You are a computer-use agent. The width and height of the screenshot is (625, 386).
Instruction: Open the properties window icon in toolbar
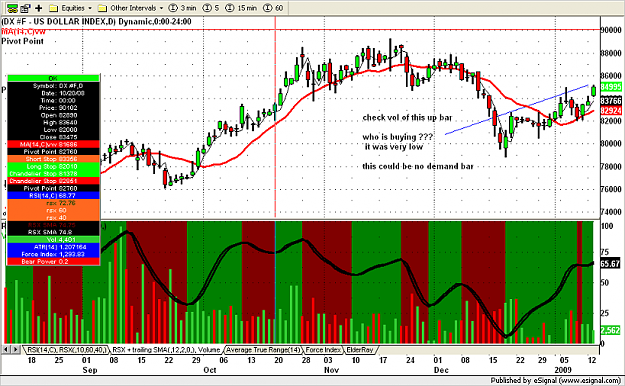coord(26,8)
